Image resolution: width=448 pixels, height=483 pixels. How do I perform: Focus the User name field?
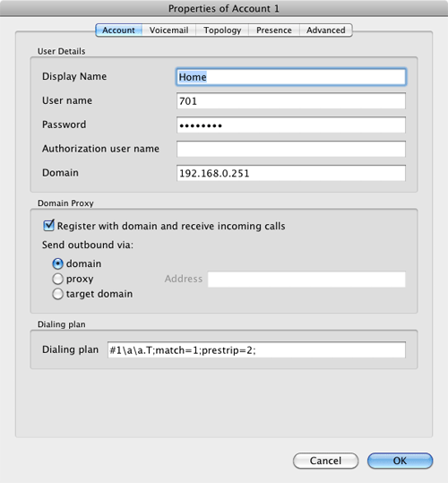tap(291, 101)
